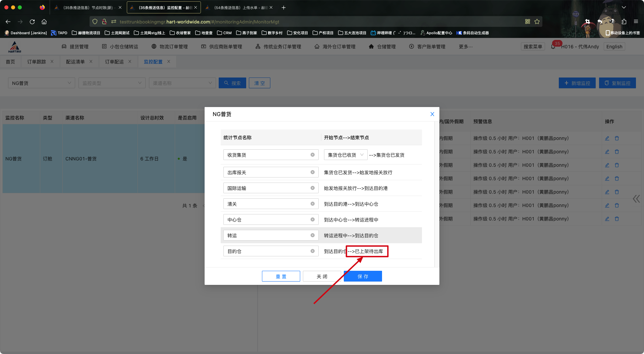Close the NG普货 dialog with X icon
This screenshot has height=354, width=644.
(432, 114)
